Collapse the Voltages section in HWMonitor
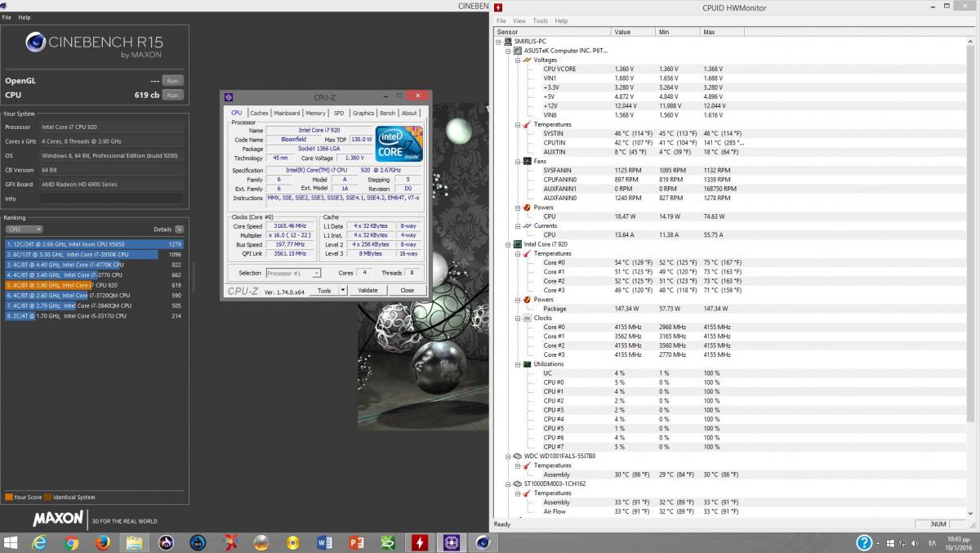The width and height of the screenshot is (980, 553). click(x=518, y=60)
